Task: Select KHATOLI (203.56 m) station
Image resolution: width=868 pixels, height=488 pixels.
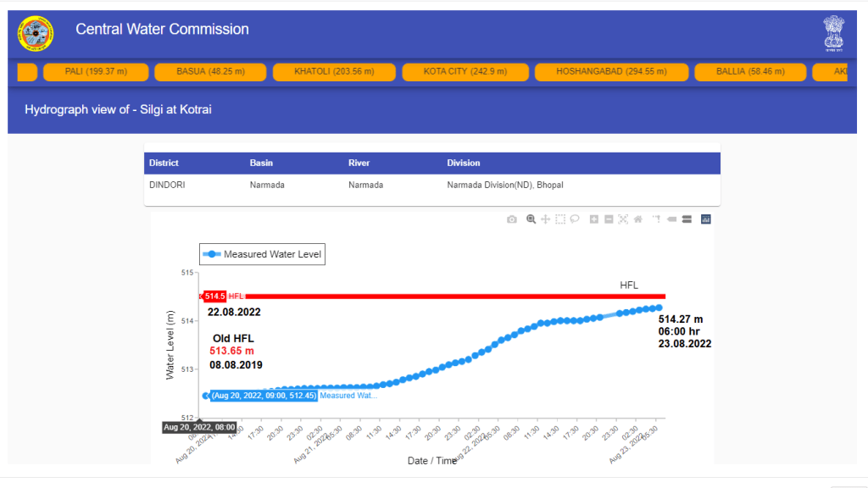Action: click(x=334, y=72)
